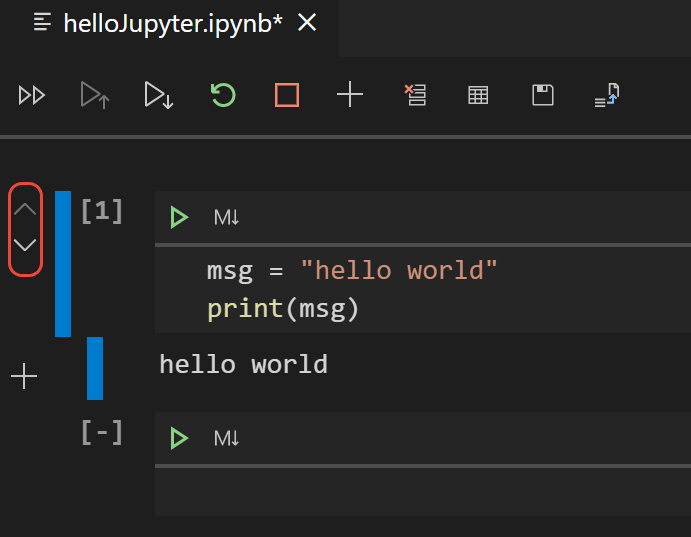Convert cell [1] to Markdown
Viewport: 691px width, 537px height.
pos(227,217)
